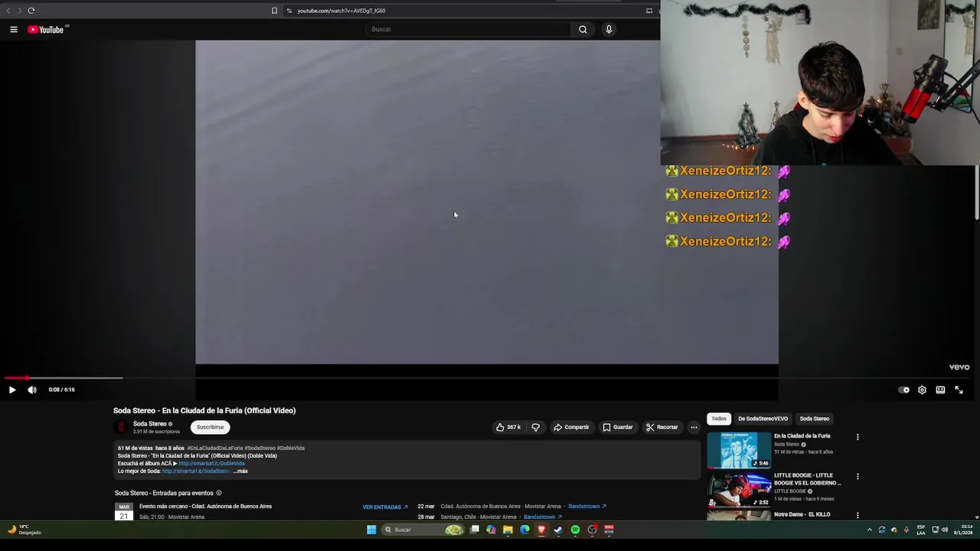The height and width of the screenshot is (551, 980).
Task: Mute the video volume speaker icon
Action: (32, 390)
